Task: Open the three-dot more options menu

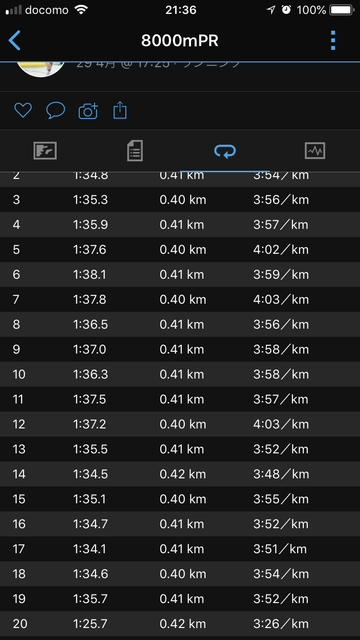Action: click(x=333, y=40)
